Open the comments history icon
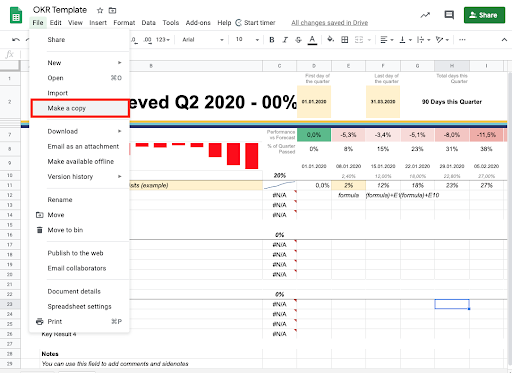 pyautogui.click(x=449, y=15)
